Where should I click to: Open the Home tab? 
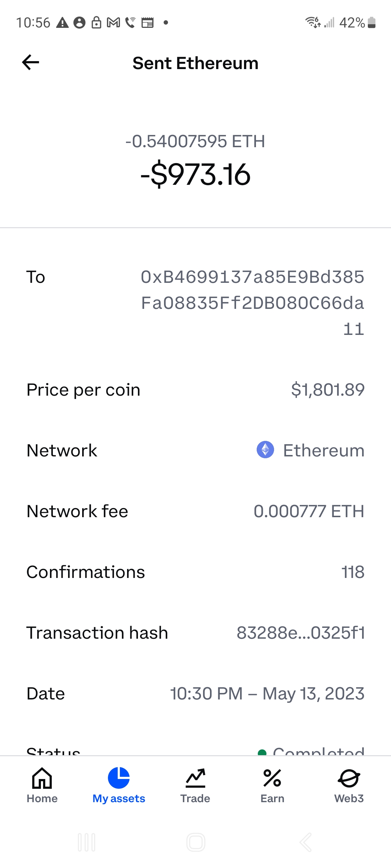(42, 784)
